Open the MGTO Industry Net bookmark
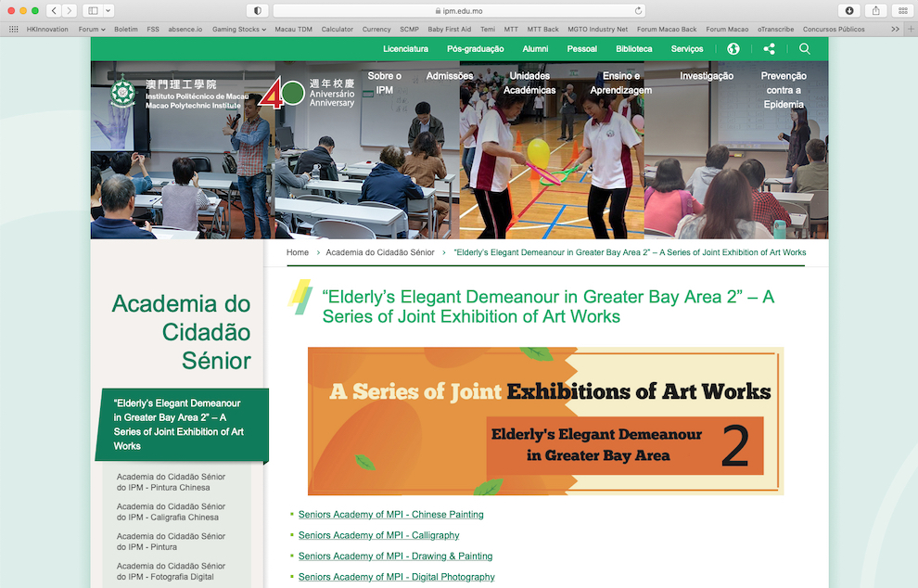 point(598,30)
